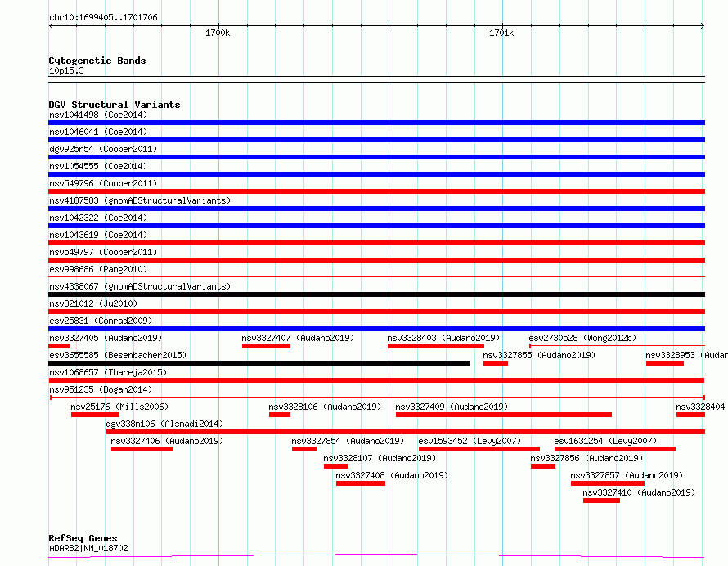Click nsv3327855 (Audano2019) variant
The image size is (728, 566).
(540, 355)
